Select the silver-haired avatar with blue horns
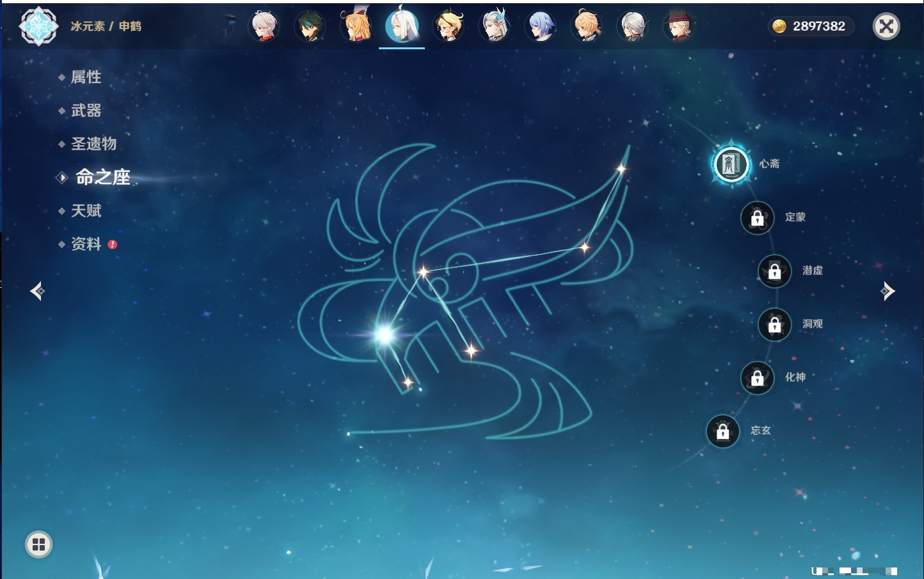 point(495,26)
